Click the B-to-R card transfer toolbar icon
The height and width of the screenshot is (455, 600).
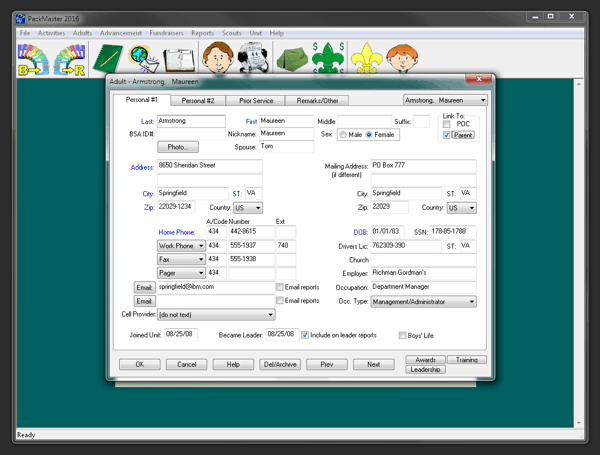tap(34, 59)
